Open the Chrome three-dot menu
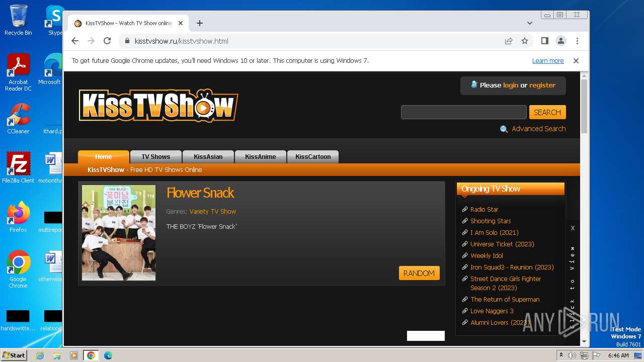Image resolution: width=644 pixels, height=362 pixels. click(577, 41)
